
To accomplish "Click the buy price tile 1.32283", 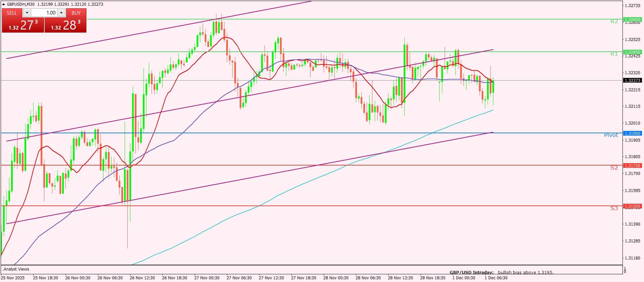I will pos(66,25).
